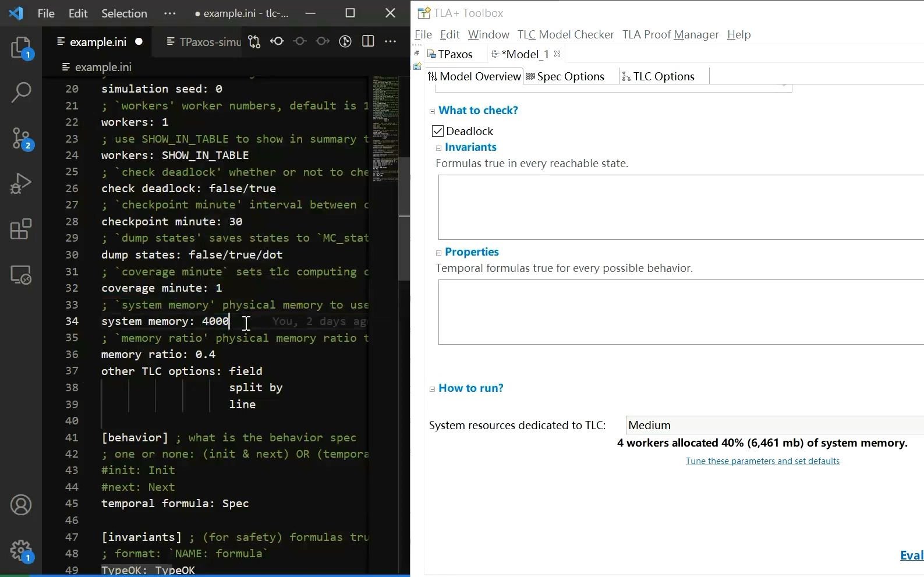Open Source Control view in activity bar
This screenshot has height=577, width=924.
21,138
